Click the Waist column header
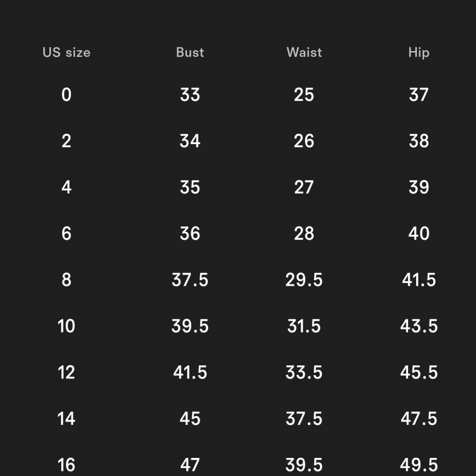Screen dimensions: 476x476 click(304, 52)
